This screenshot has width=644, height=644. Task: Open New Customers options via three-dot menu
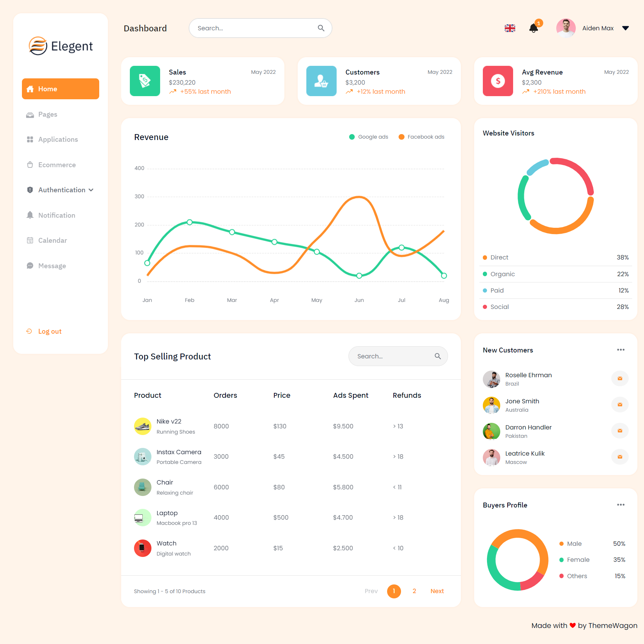[x=621, y=350]
